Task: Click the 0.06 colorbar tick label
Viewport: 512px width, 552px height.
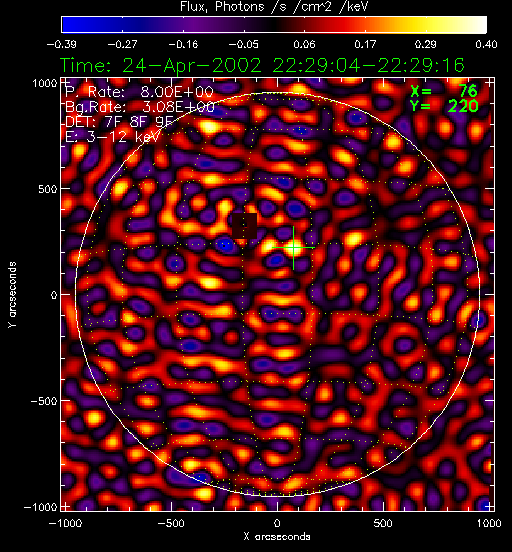Action: pos(304,44)
